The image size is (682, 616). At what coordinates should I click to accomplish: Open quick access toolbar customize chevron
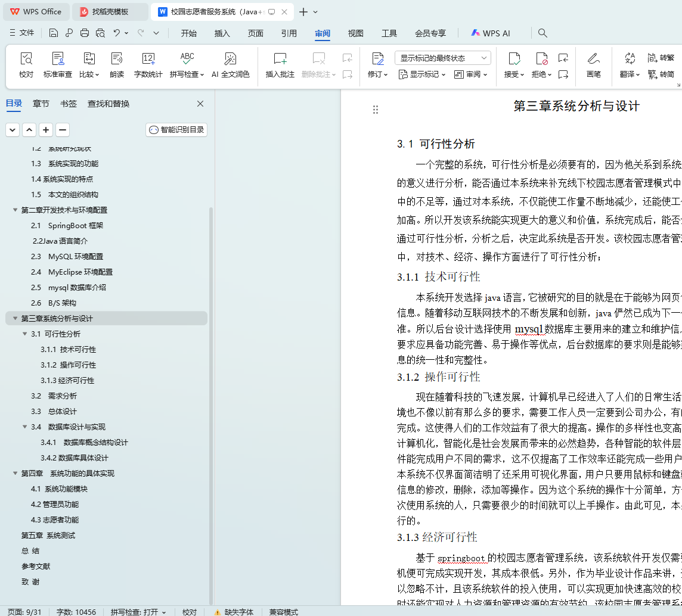[156, 33]
